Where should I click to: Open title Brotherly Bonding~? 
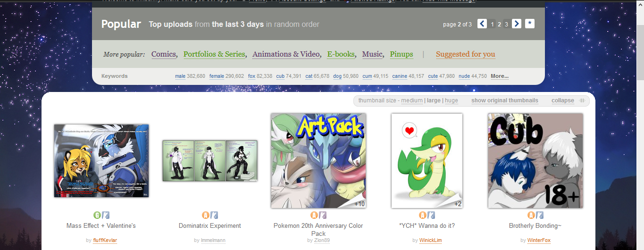(535, 226)
